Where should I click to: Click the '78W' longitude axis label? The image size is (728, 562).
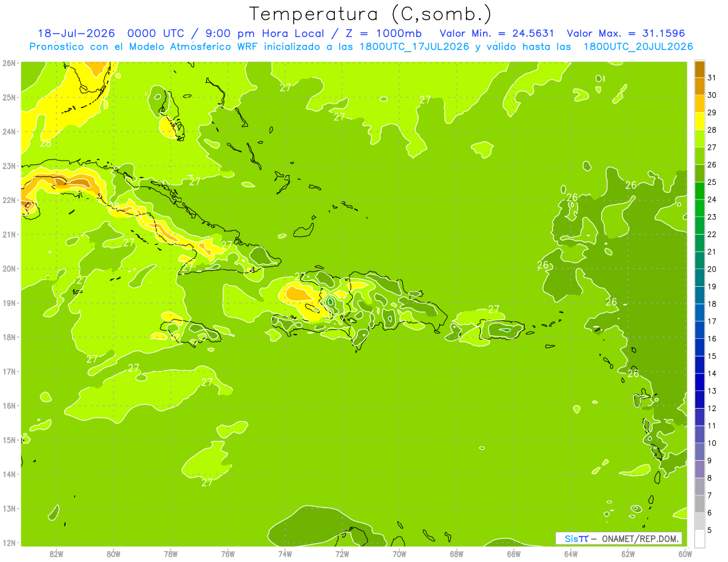click(170, 553)
